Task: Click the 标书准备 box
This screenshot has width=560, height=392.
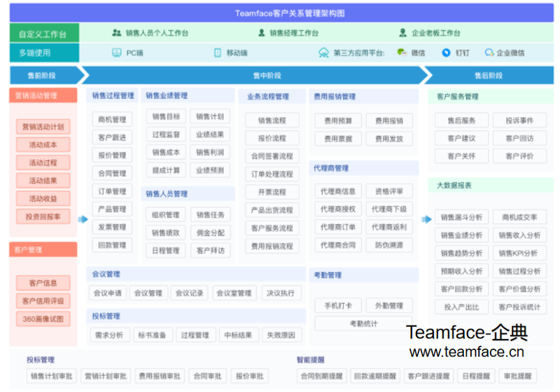Action: pos(152,335)
